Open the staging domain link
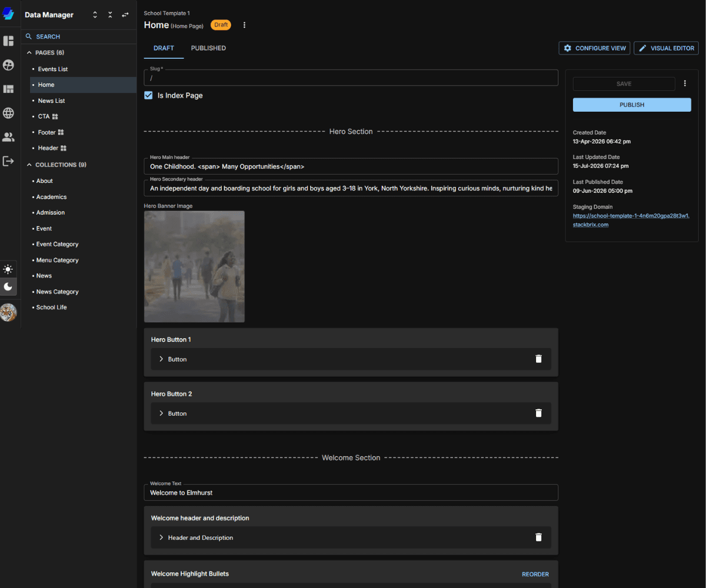706x588 pixels. (x=631, y=220)
